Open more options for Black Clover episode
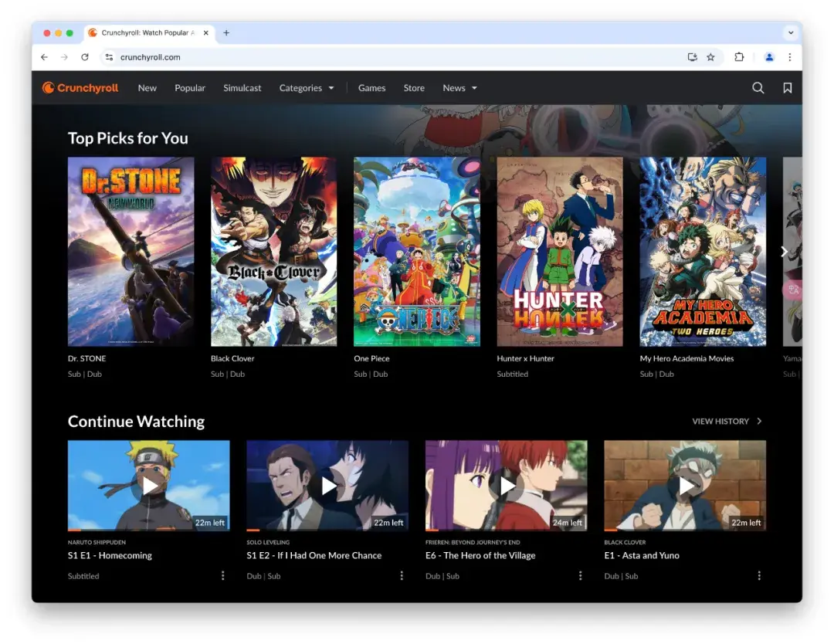This screenshot has height=644, width=834. 759,575
